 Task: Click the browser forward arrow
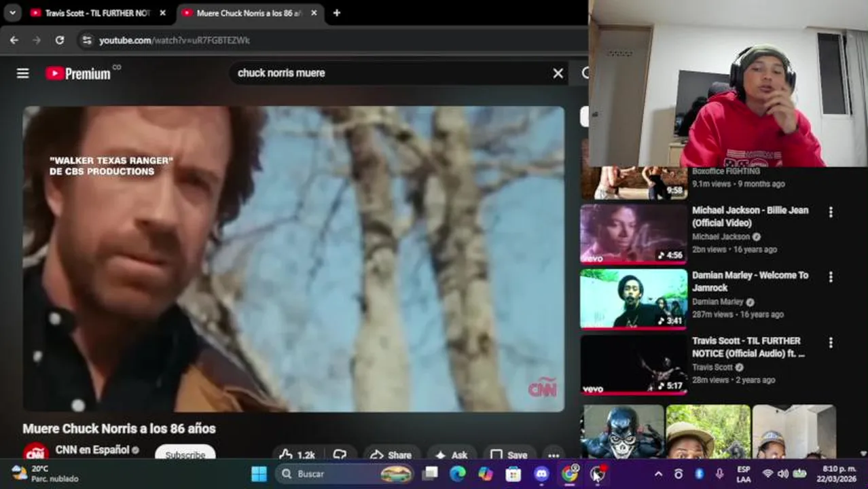(x=37, y=40)
